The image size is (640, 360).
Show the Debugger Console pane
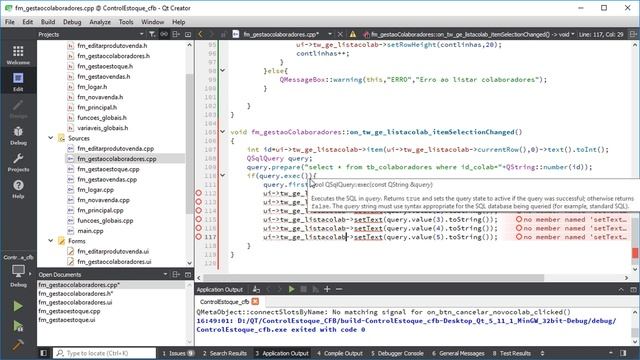397,353
